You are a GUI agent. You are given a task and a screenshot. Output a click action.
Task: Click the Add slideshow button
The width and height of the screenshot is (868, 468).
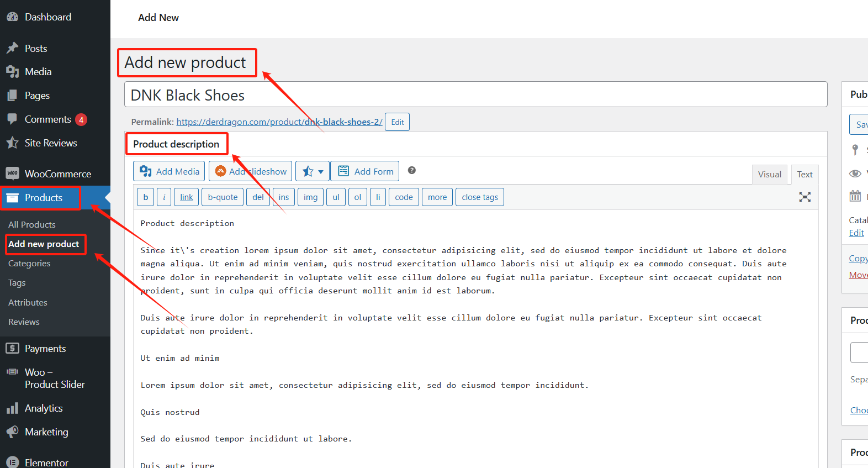point(250,171)
